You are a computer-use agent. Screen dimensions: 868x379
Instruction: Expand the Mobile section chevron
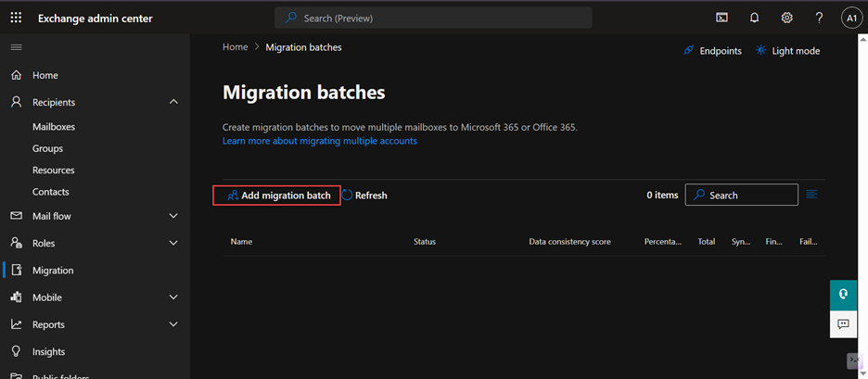pos(173,297)
